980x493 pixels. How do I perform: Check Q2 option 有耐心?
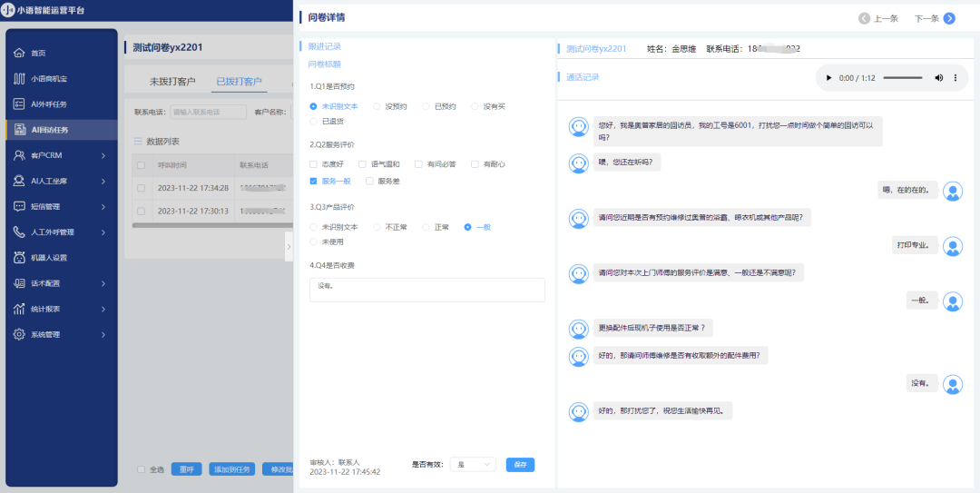[475, 164]
